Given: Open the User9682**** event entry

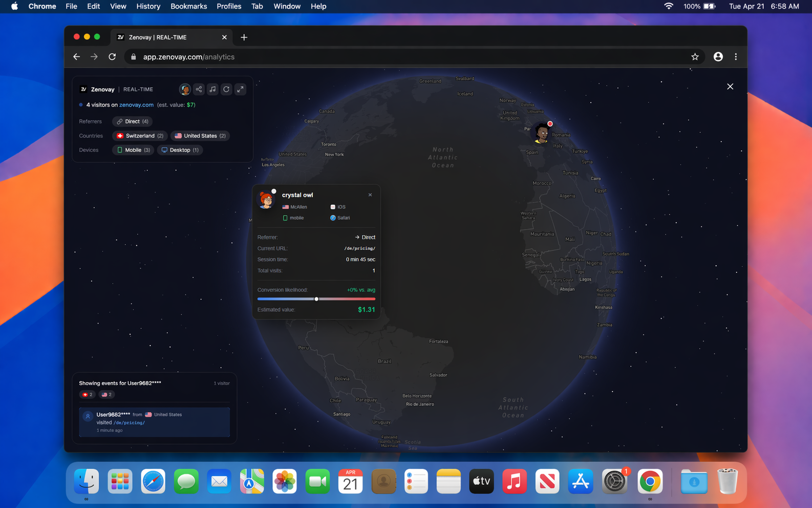Looking at the screenshot, I should [x=154, y=422].
